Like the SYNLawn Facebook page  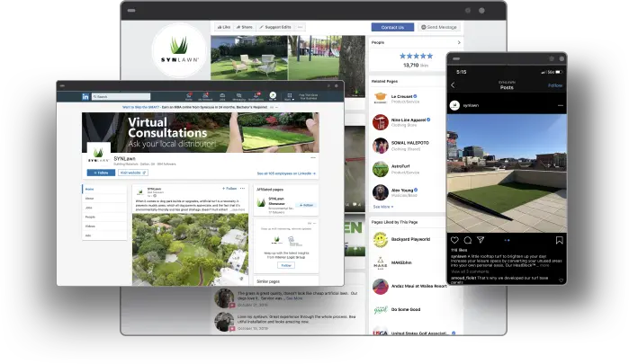click(224, 27)
